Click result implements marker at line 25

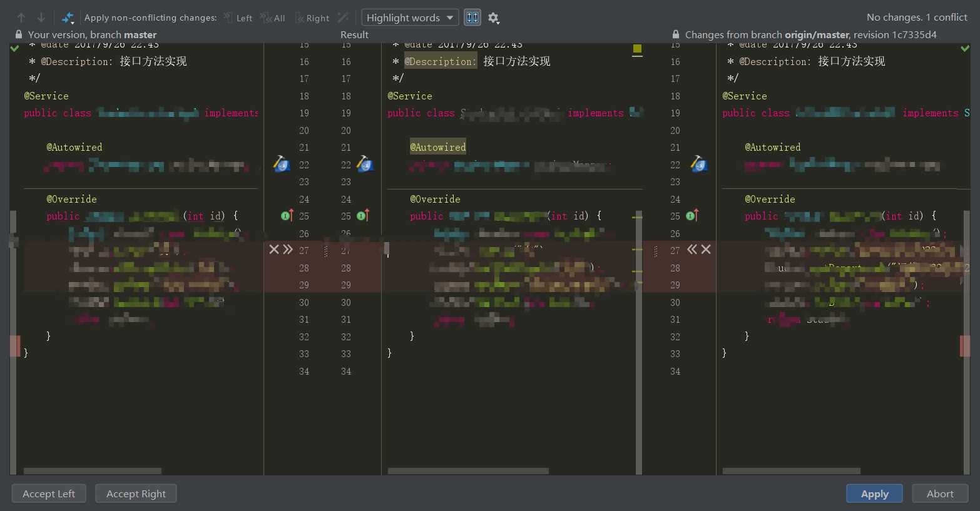pyautogui.click(x=363, y=216)
